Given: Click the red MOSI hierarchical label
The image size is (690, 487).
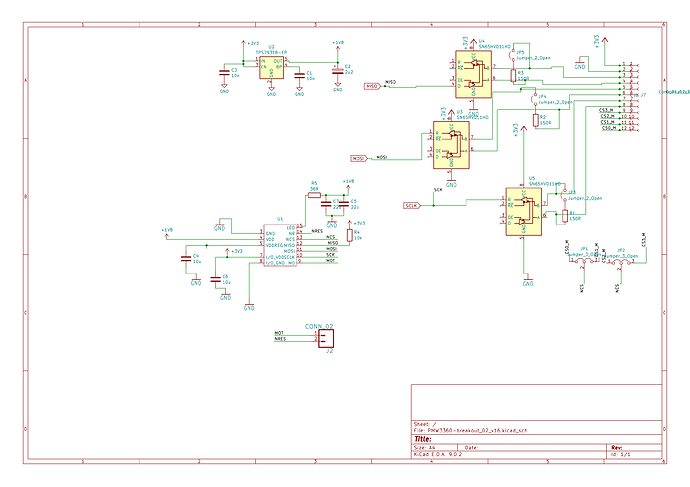Looking at the screenshot, I should tap(359, 158).
